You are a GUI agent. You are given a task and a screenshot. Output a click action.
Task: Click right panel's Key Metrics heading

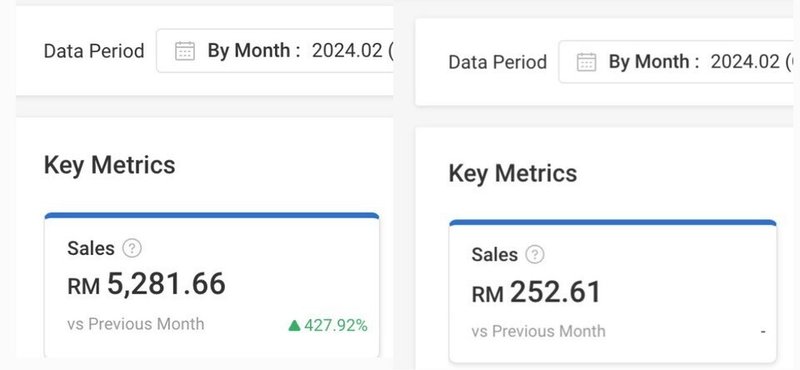[513, 173]
